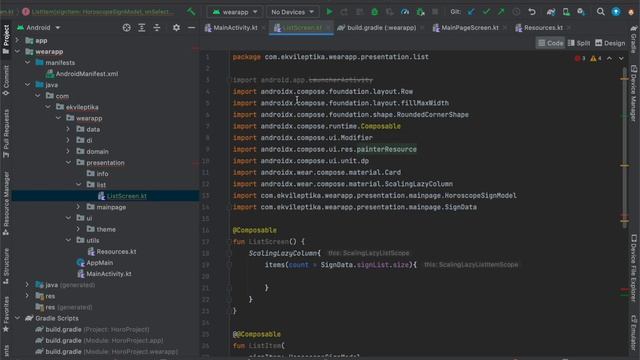Click the Git update project arrow
Viewport: 640px width, 360px height.
(471, 12)
